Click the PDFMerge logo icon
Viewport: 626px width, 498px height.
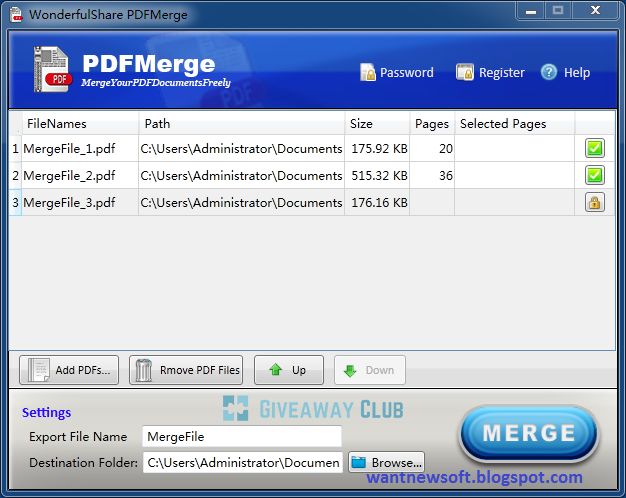point(52,69)
